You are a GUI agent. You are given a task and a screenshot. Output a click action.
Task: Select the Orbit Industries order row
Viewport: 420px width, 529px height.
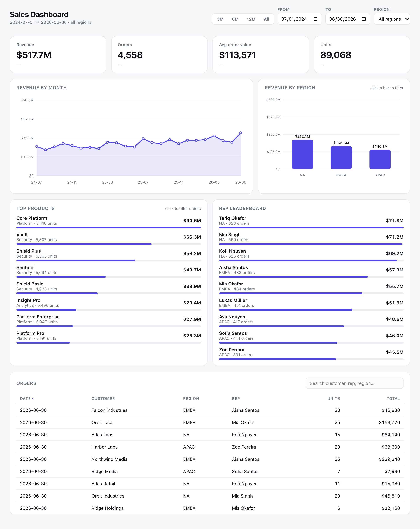(x=210, y=496)
